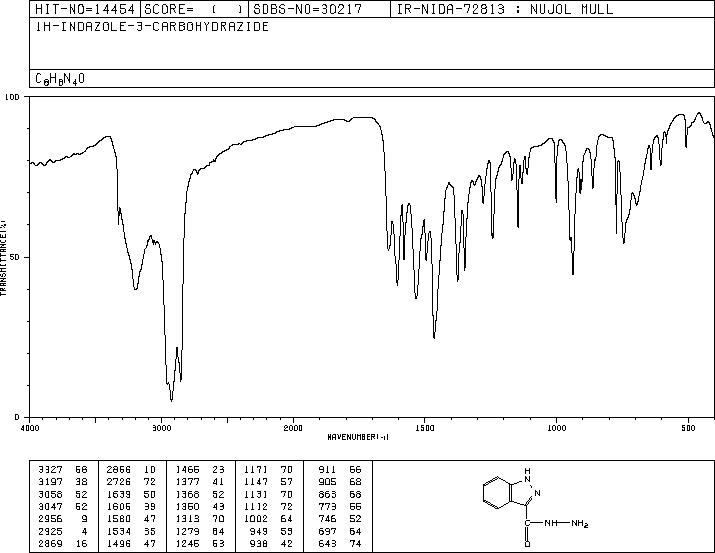Click the 0 label on the transmittance axis
This screenshot has width=715, height=553.
click(x=17, y=417)
